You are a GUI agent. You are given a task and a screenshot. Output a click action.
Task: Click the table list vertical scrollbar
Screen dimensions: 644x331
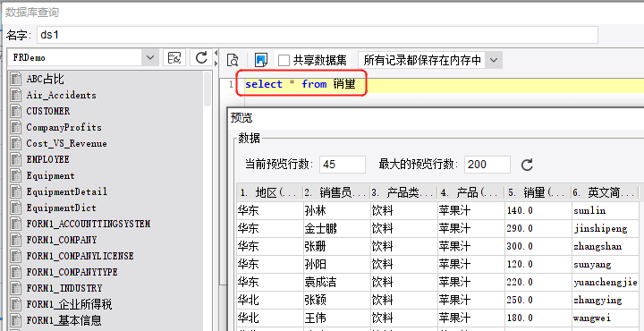[x=208, y=89]
